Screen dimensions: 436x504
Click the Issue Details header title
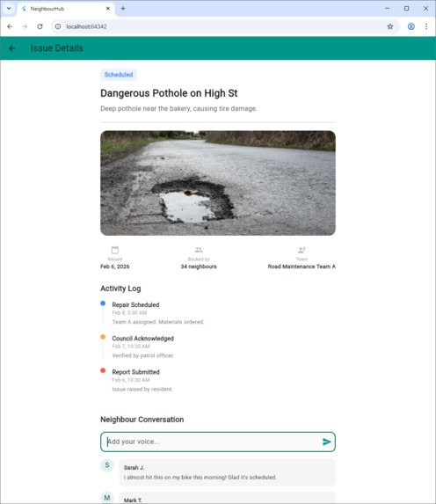click(57, 48)
